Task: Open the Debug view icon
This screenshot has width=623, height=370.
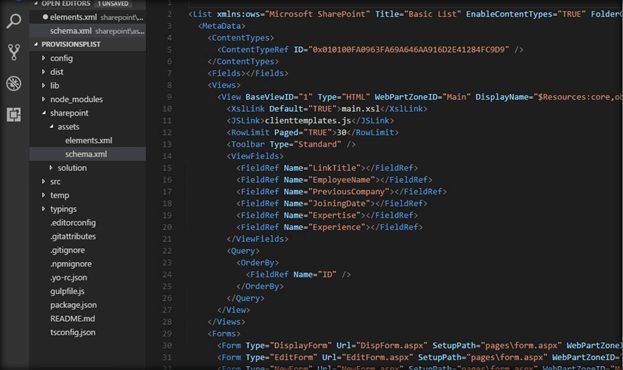Action: [14, 83]
